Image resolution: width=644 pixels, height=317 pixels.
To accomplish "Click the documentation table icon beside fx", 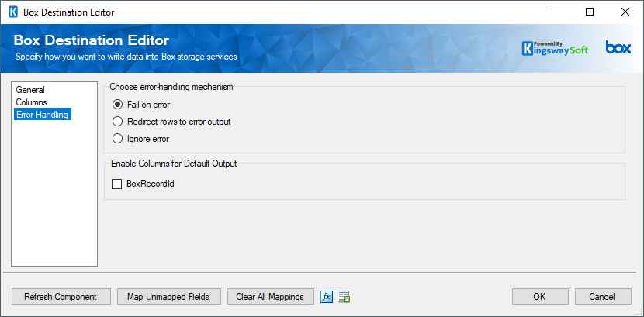I will 344,297.
